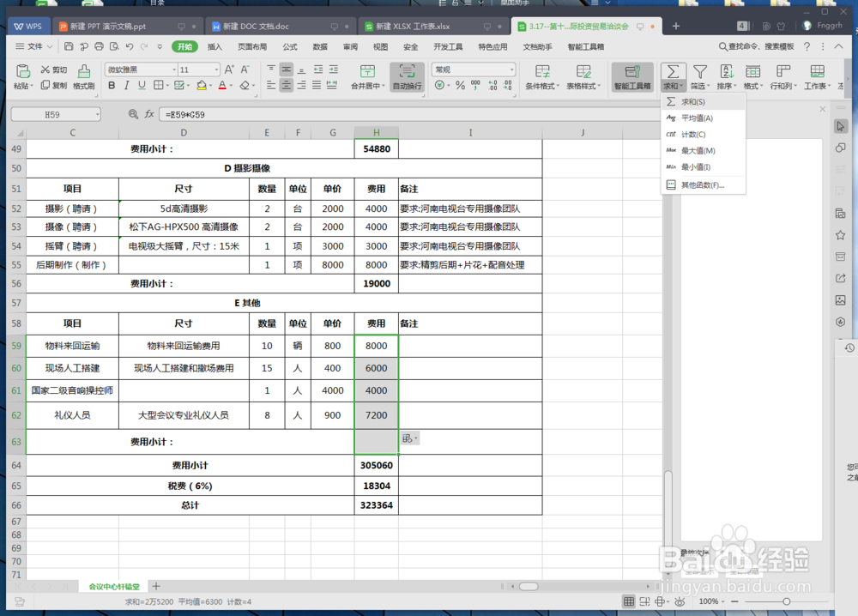Add a new sheet with plus button
Image resolution: width=858 pixels, height=616 pixels.
coord(156,586)
